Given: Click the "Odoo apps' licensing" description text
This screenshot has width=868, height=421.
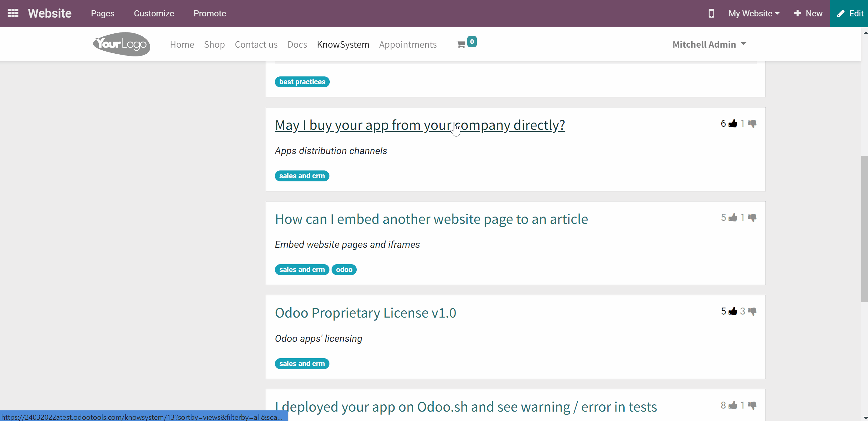Looking at the screenshot, I should [319, 339].
